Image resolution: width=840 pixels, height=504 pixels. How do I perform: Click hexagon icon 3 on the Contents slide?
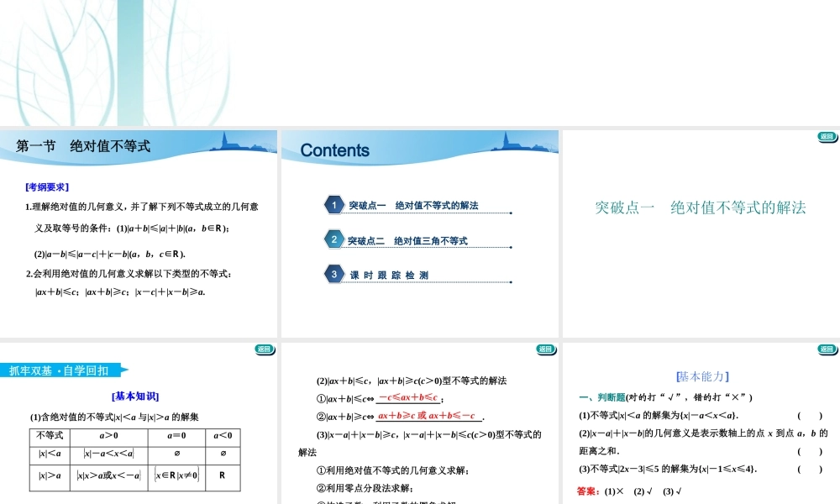click(334, 275)
